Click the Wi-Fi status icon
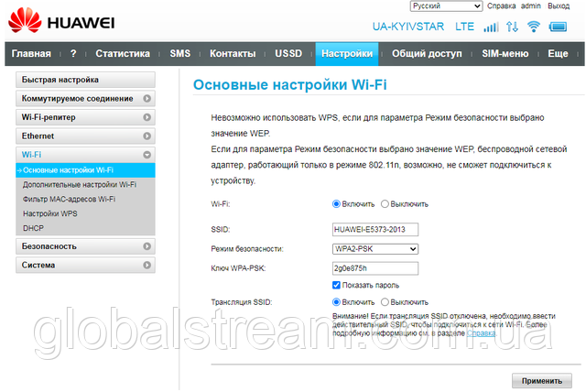The width and height of the screenshot is (586, 392). (x=536, y=27)
